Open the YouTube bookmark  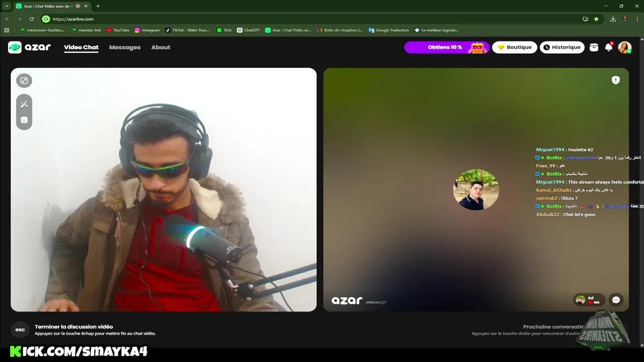coord(118,30)
